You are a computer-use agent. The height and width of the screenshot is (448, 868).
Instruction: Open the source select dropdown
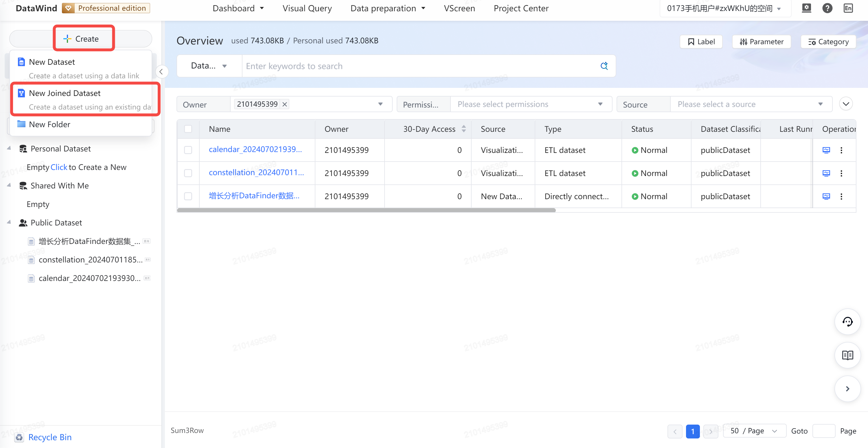point(751,104)
